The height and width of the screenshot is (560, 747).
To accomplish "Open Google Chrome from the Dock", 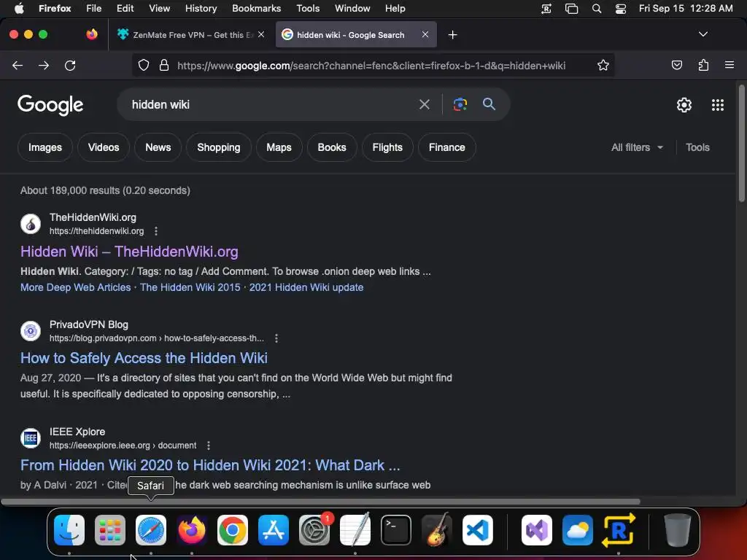I will (x=233, y=530).
